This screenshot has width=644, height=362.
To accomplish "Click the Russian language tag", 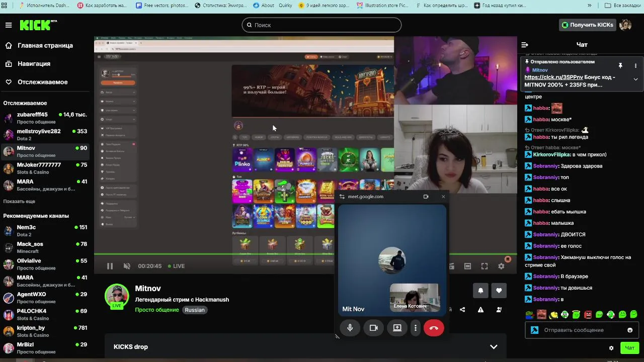I will point(195,310).
